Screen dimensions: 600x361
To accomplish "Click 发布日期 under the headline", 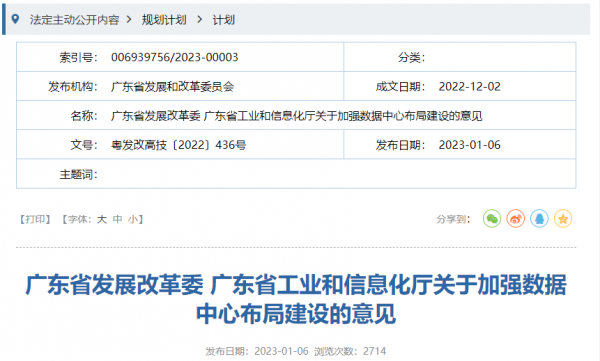I will [257, 351].
